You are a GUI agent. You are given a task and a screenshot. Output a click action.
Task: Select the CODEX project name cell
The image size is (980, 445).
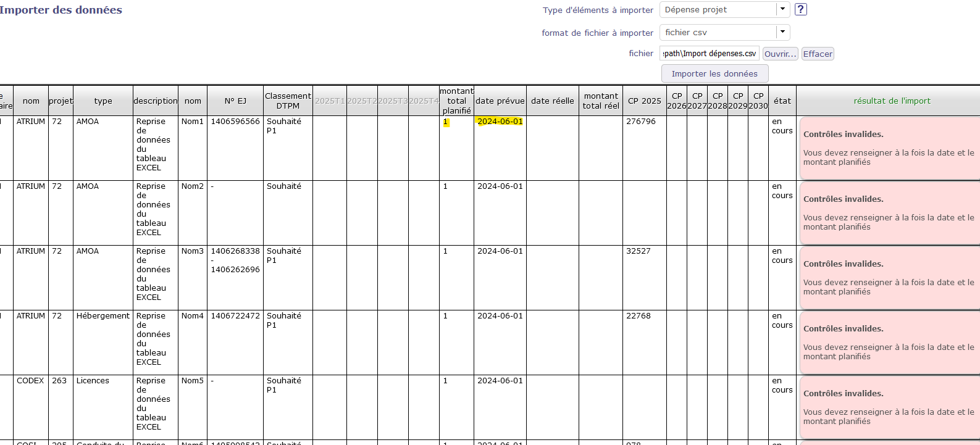pyautogui.click(x=30, y=381)
